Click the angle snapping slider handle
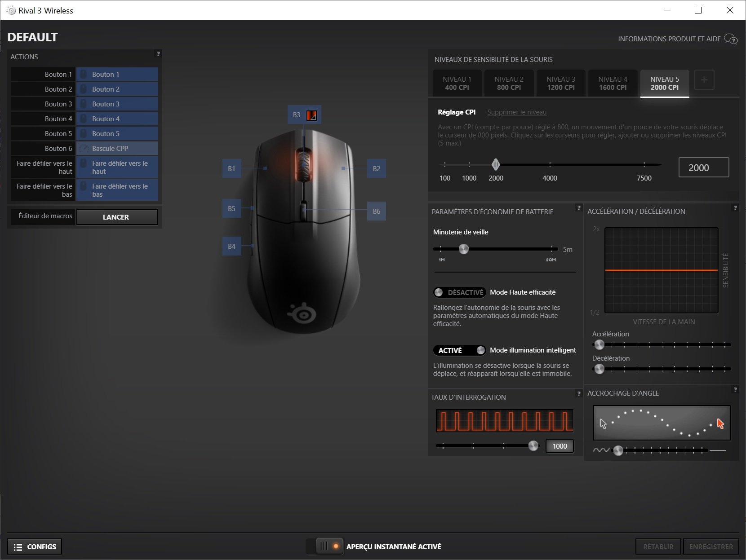 pyautogui.click(x=618, y=450)
